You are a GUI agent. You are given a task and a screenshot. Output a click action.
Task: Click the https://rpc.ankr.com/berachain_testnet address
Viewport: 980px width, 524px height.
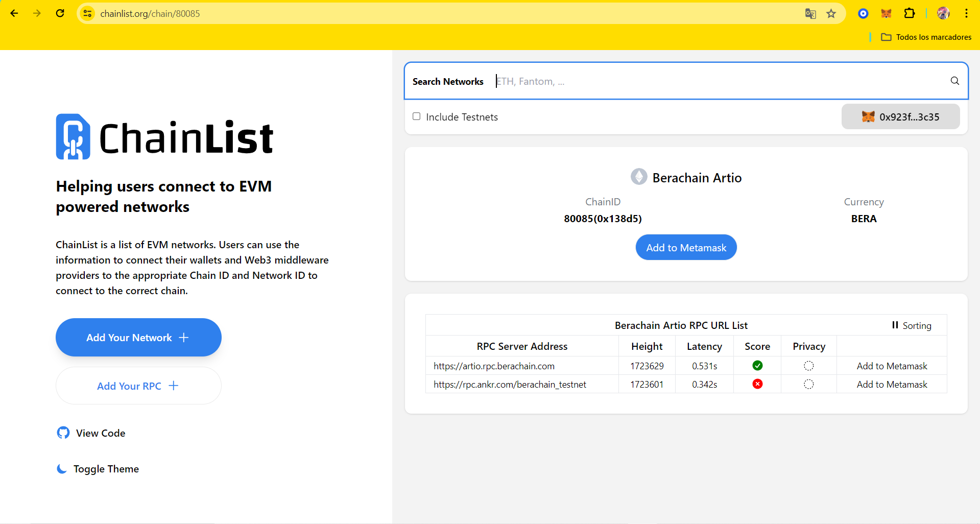(510, 384)
